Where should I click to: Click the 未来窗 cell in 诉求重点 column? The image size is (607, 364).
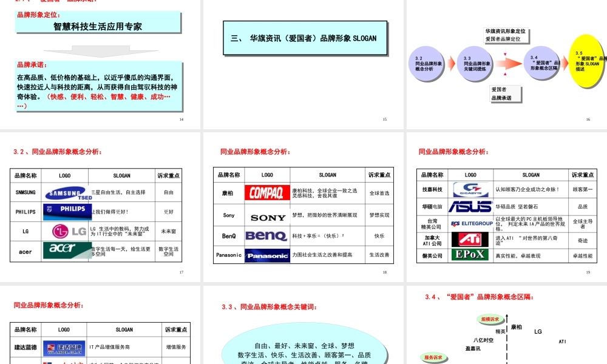(x=168, y=231)
